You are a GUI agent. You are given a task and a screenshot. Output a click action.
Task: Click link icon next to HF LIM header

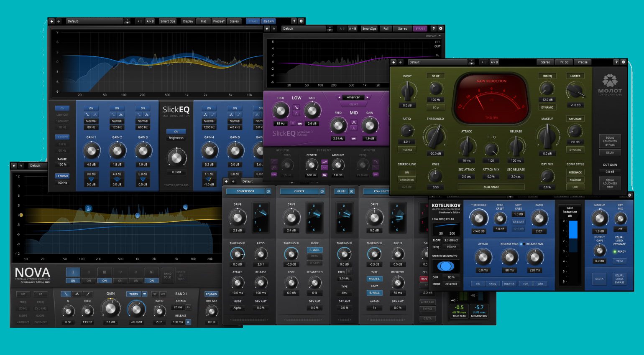352,191
